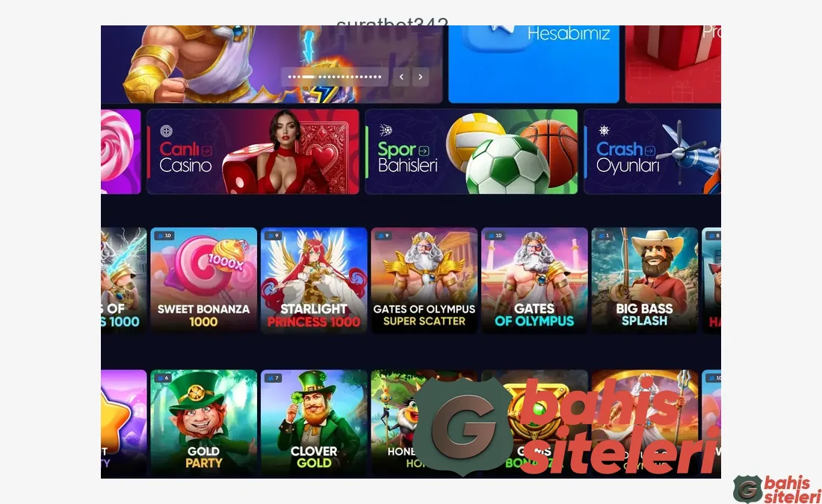Open the Canlı Casino category banner

coord(253,152)
